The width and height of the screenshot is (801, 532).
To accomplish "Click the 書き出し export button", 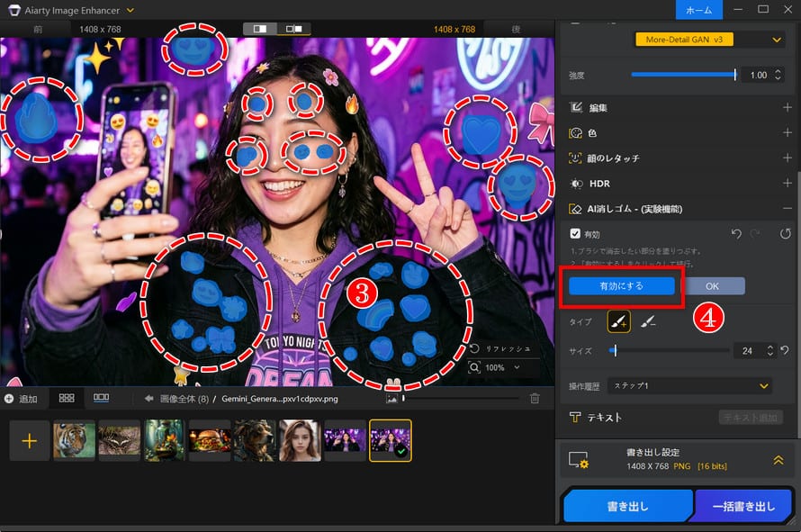I will (x=627, y=505).
